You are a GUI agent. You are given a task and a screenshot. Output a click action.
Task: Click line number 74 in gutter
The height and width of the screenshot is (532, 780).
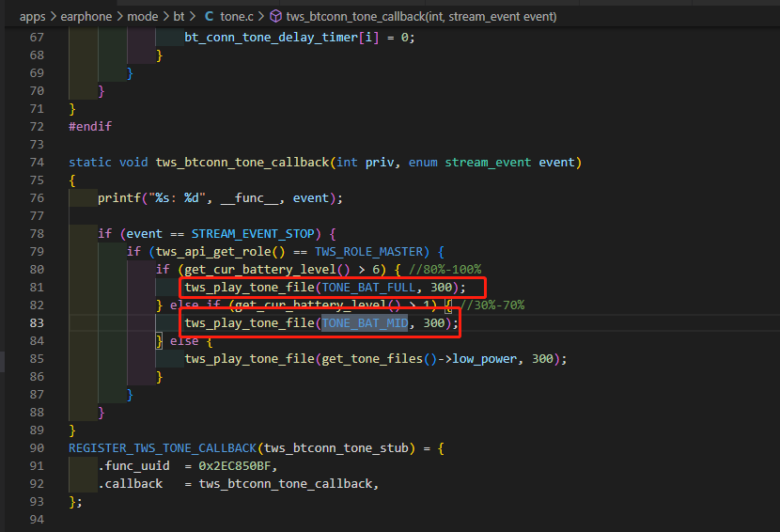pos(37,163)
